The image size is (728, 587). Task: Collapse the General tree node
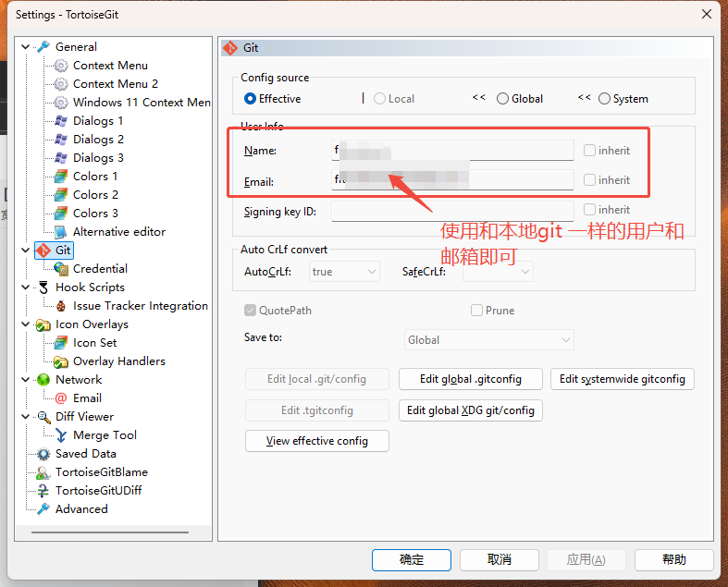tap(26, 47)
